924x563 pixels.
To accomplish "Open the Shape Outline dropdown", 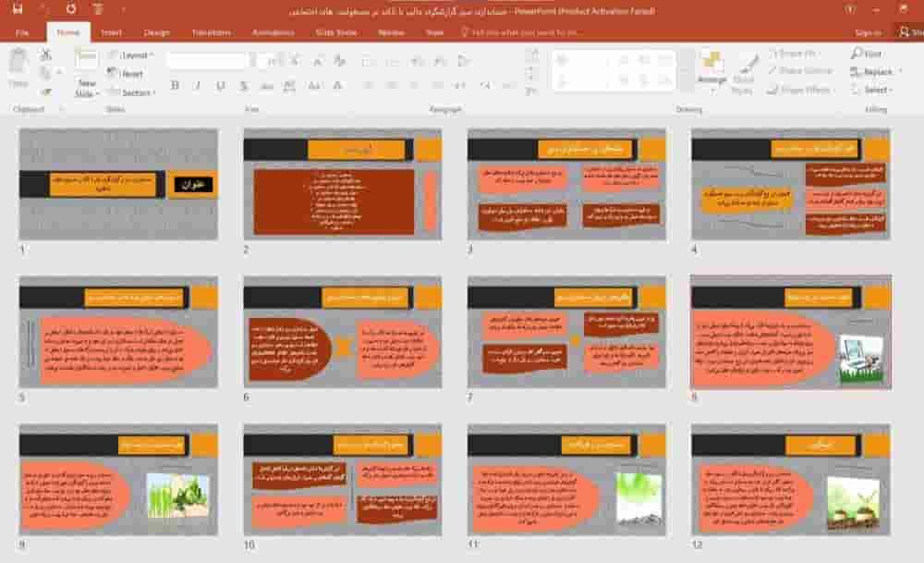I will [800, 71].
